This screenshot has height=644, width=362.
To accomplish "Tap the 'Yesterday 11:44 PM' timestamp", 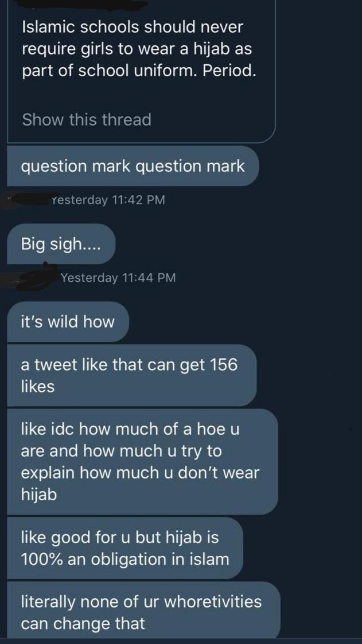I will [118, 278].
